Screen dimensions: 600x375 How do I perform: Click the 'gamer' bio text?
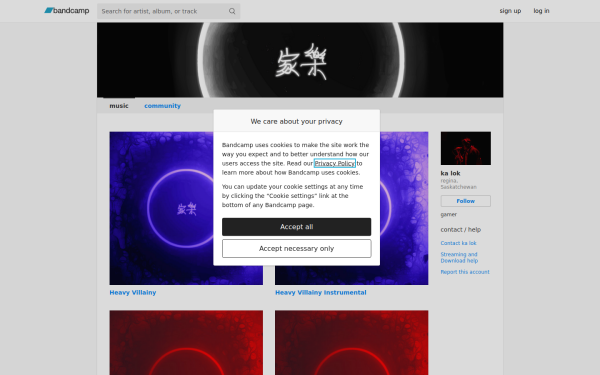(x=448, y=214)
